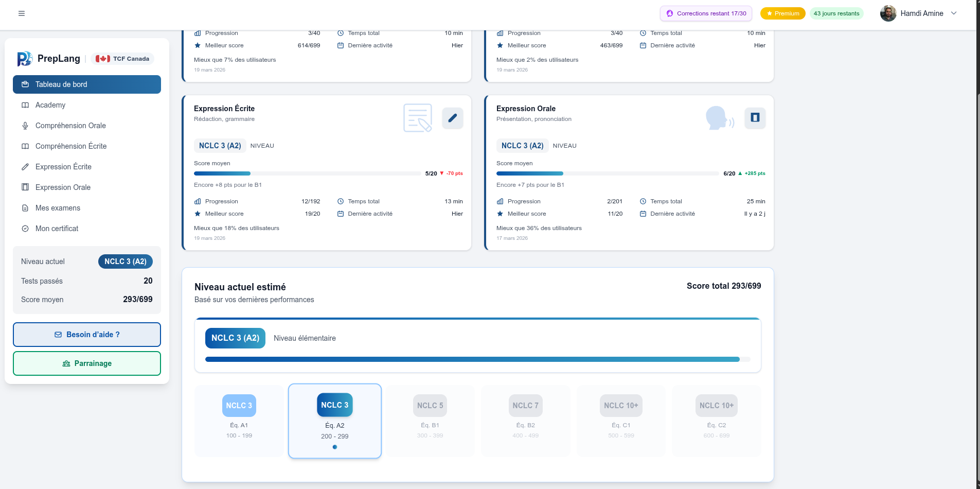This screenshot has width=980, height=489.
Task: Expand the user account dropdown chevron
Action: (x=954, y=13)
